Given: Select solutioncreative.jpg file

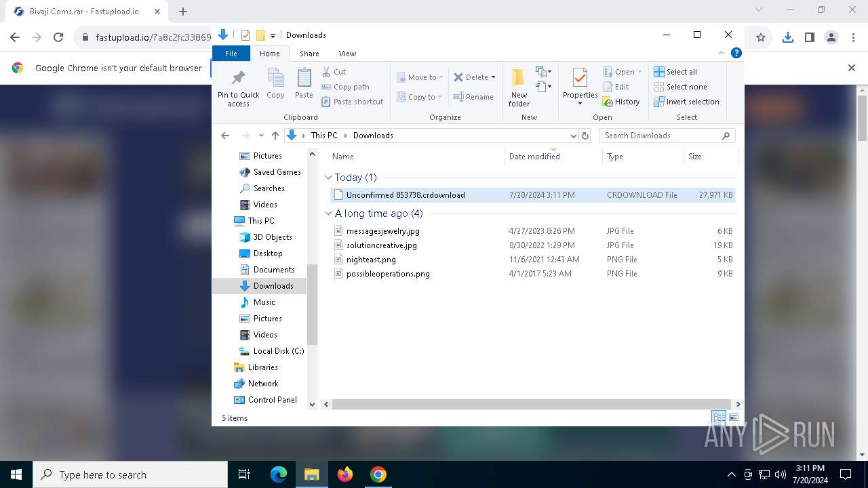Looking at the screenshot, I should [x=533, y=245].
